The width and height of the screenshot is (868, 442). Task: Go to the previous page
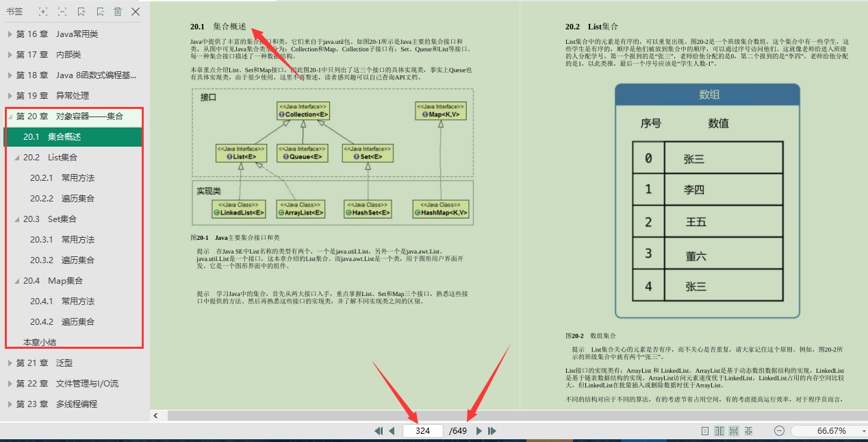(392, 431)
